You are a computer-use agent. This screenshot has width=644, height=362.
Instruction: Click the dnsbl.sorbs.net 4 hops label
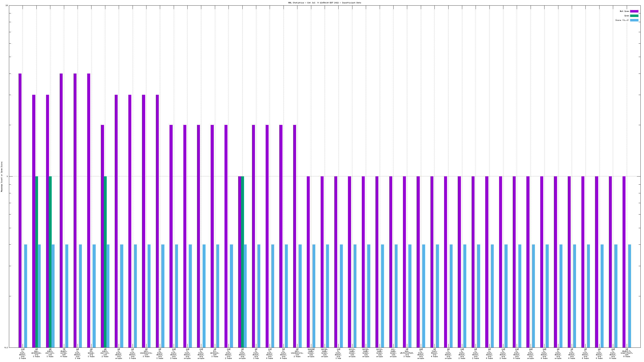click(x=64, y=354)
